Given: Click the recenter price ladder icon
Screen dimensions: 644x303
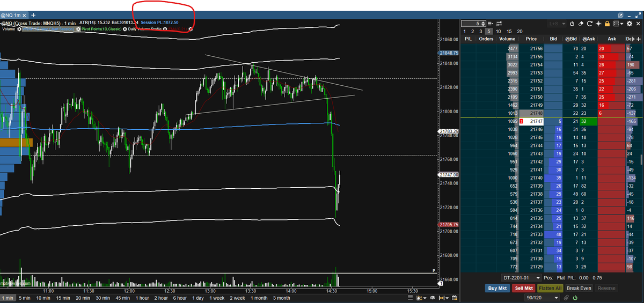Looking at the screenshot, I should (x=598, y=24).
